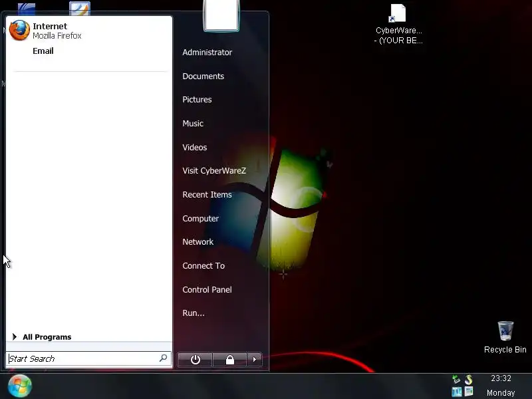
Task: Open the shutdown options arrow
Action: [x=255, y=360]
